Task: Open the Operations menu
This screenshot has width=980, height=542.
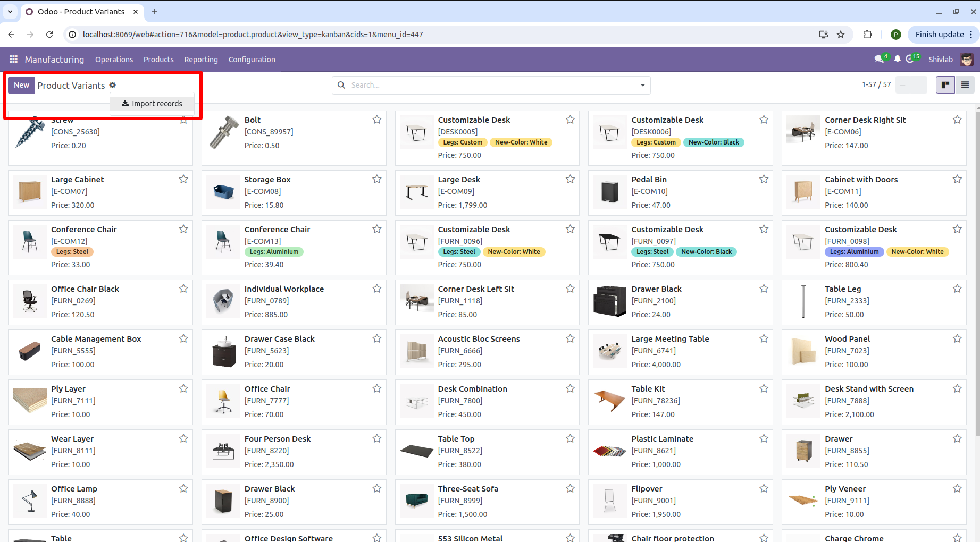Action: [x=114, y=60]
